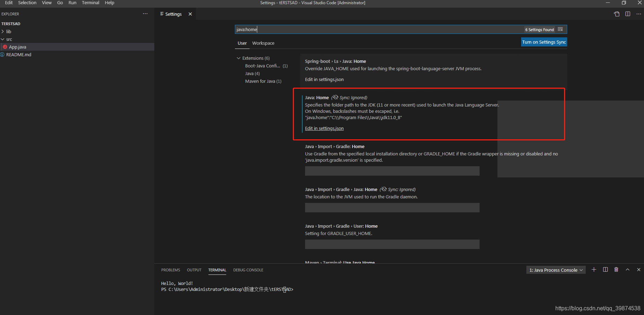Close the terminal panel
Image resolution: width=644 pixels, height=315 pixels.
(639, 270)
